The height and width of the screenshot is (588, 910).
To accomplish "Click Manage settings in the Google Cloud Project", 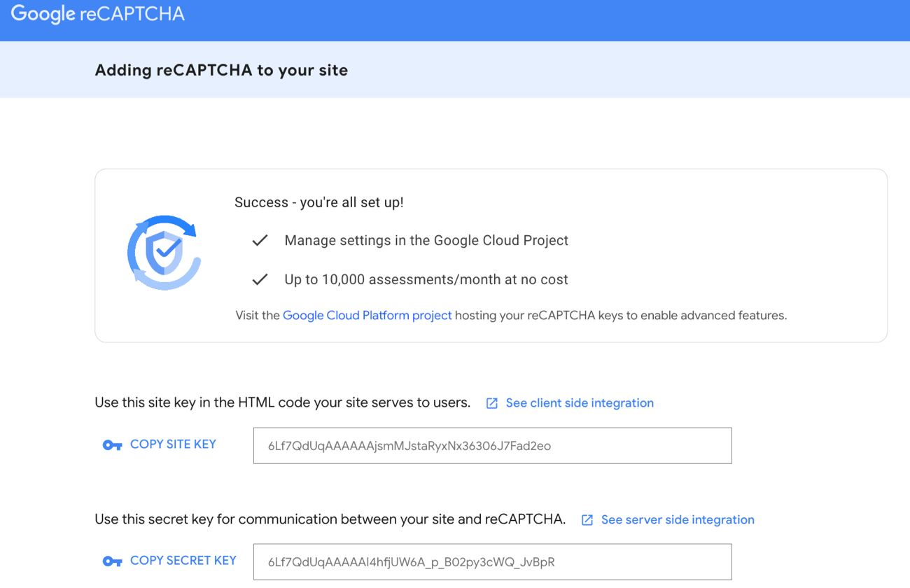I will [x=426, y=241].
